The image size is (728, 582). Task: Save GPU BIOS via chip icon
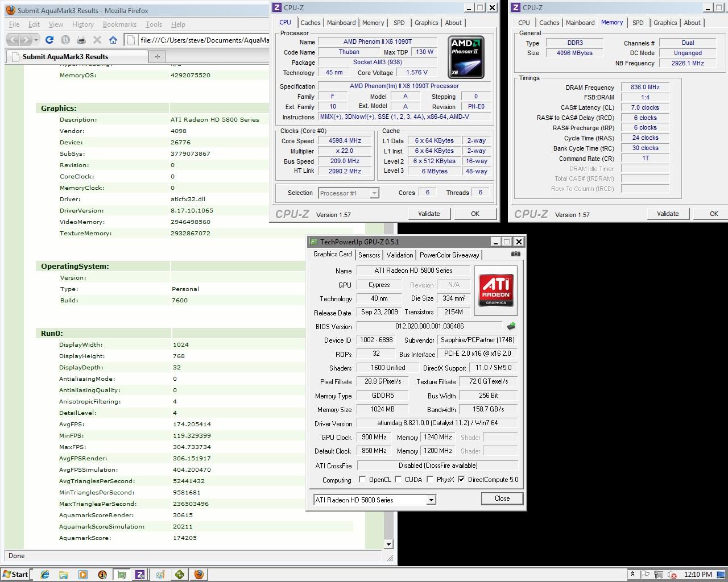[x=511, y=326]
